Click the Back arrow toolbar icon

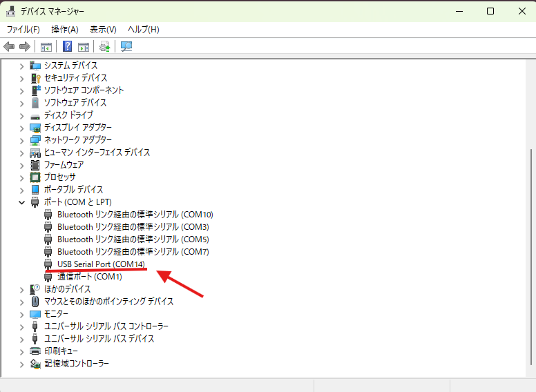pyautogui.click(x=9, y=46)
